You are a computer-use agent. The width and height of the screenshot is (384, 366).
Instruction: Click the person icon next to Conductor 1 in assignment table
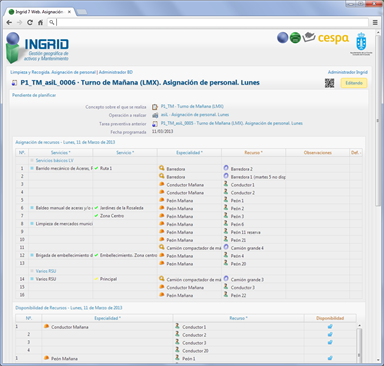coord(226,184)
